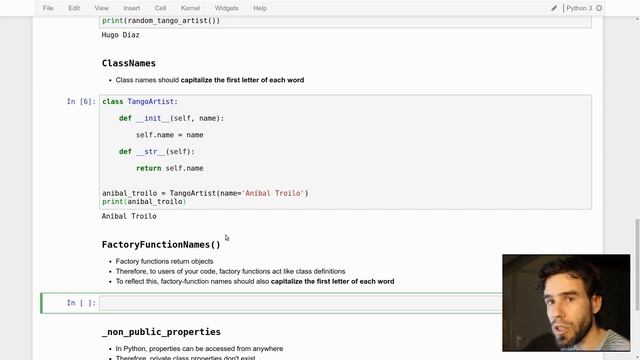Image resolution: width=640 pixels, height=360 pixels.
Task: Open the Edit menu
Action: tap(74, 8)
